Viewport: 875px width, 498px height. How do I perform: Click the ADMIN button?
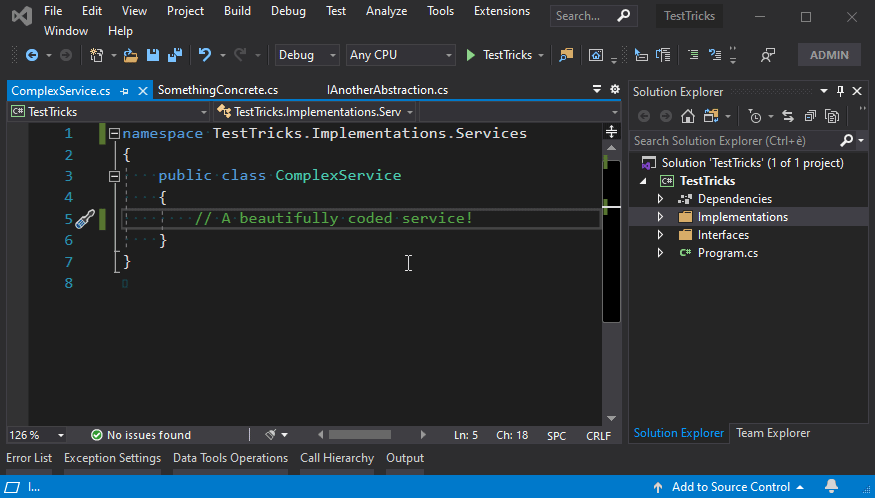[x=829, y=55]
